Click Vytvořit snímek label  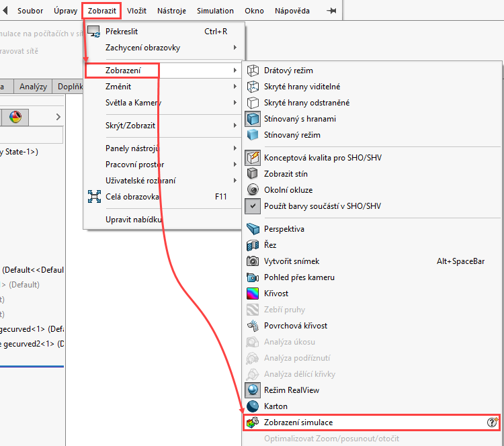(x=292, y=261)
